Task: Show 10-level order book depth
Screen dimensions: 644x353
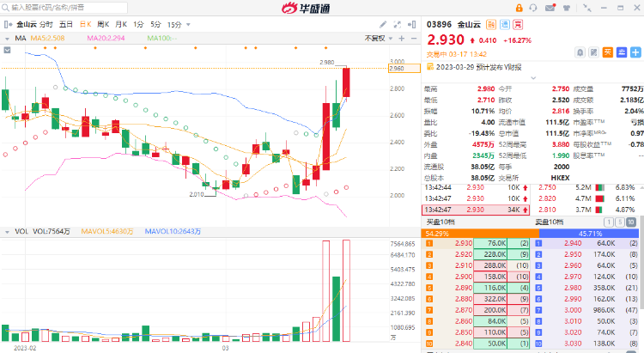Action: (x=631, y=222)
